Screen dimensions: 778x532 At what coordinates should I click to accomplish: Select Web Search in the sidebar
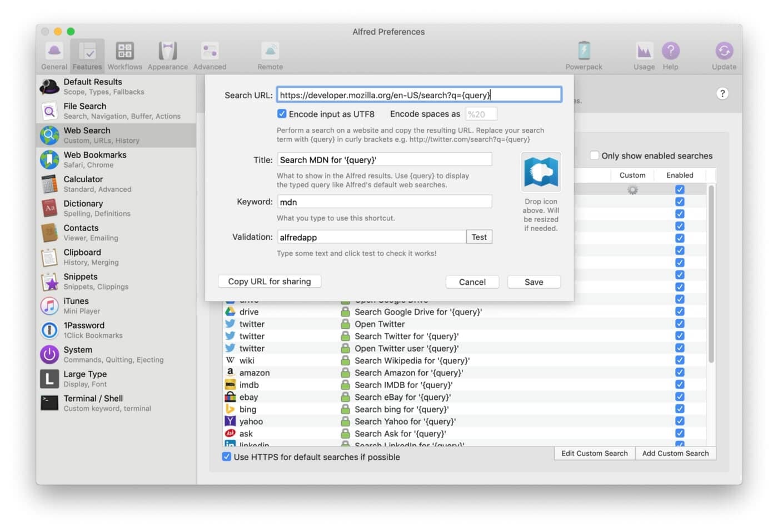point(116,135)
